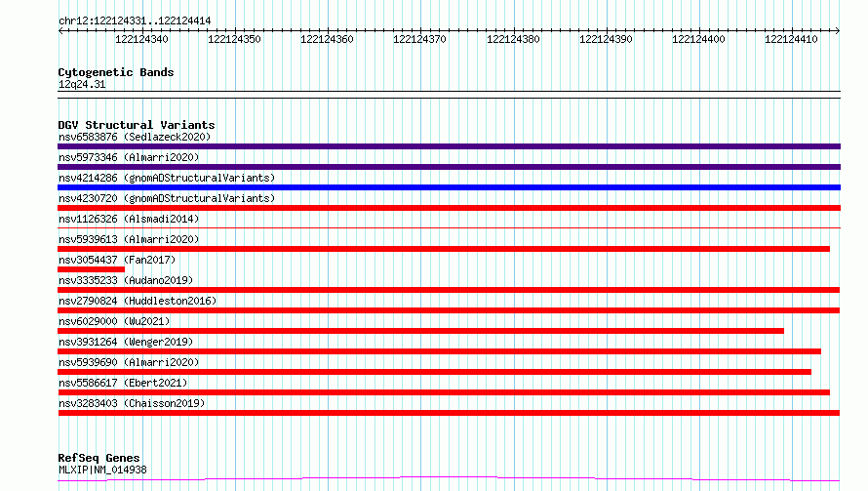The height and width of the screenshot is (491, 868).
Task: Open variant nsv4230720 (gnomADStructuralVariants) label
Action: pos(167,198)
